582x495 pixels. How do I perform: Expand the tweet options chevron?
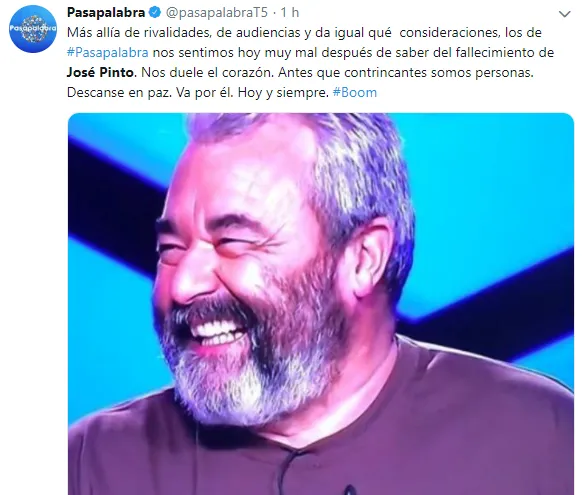point(564,14)
